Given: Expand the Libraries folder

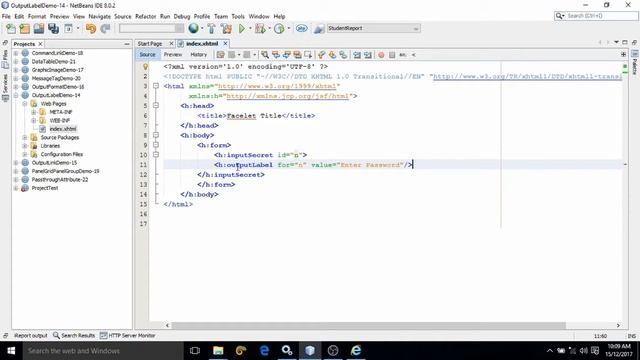Looking at the screenshot, I should pyautogui.click(x=24, y=146).
